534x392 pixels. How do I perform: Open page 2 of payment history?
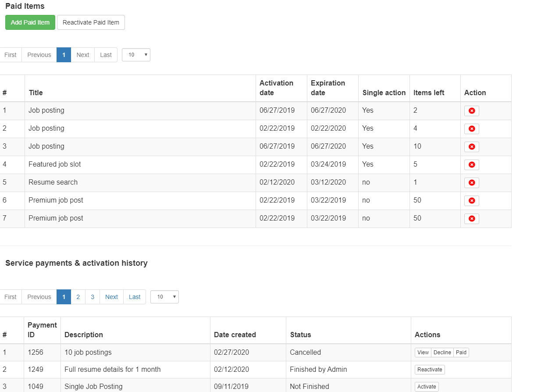point(78,297)
